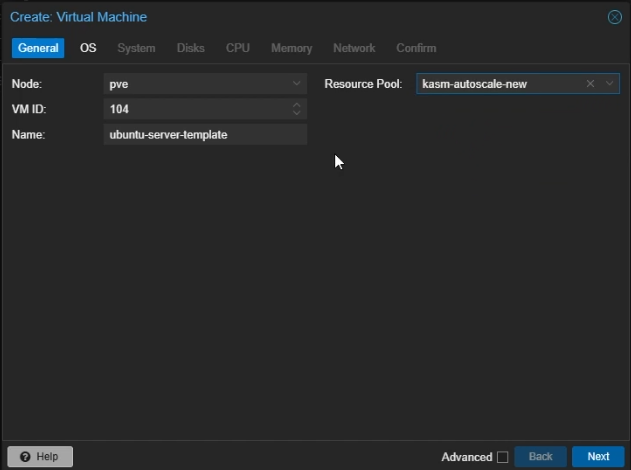Open the Disks tab
The width and height of the screenshot is (631, 470).
tap(190, 48)
